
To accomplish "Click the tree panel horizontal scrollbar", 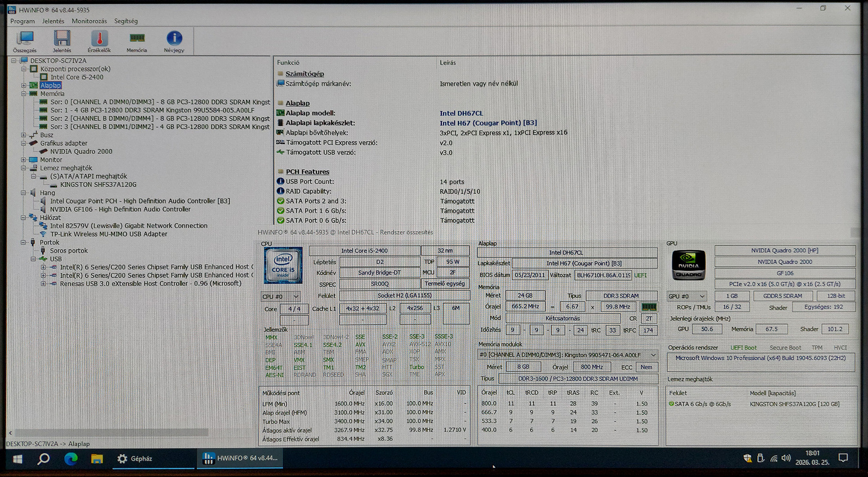I will (112, 432).
